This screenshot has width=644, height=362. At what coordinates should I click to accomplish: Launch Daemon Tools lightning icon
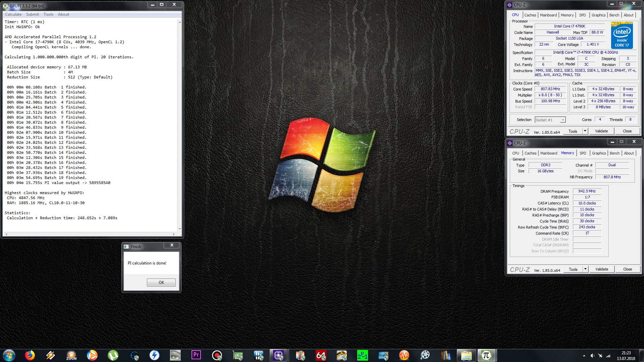[154, 355]
